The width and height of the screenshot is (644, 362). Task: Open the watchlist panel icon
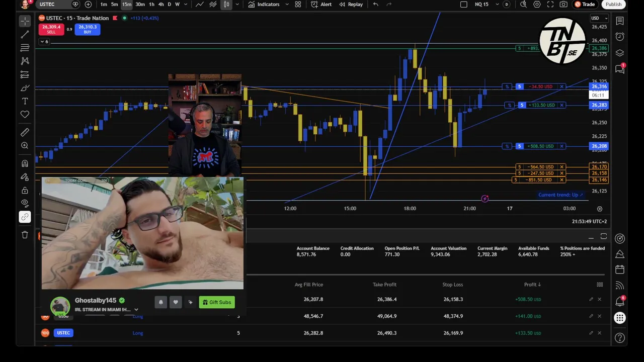[x=620, y=21]
